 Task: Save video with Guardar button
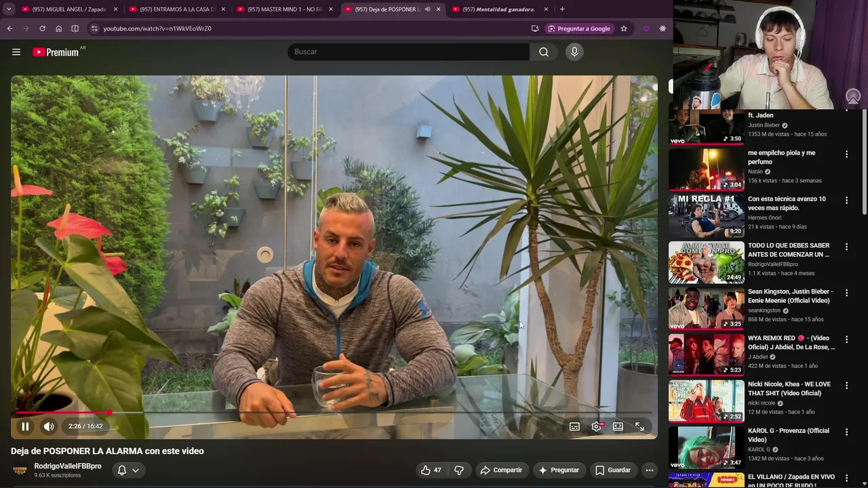[613, 470]
